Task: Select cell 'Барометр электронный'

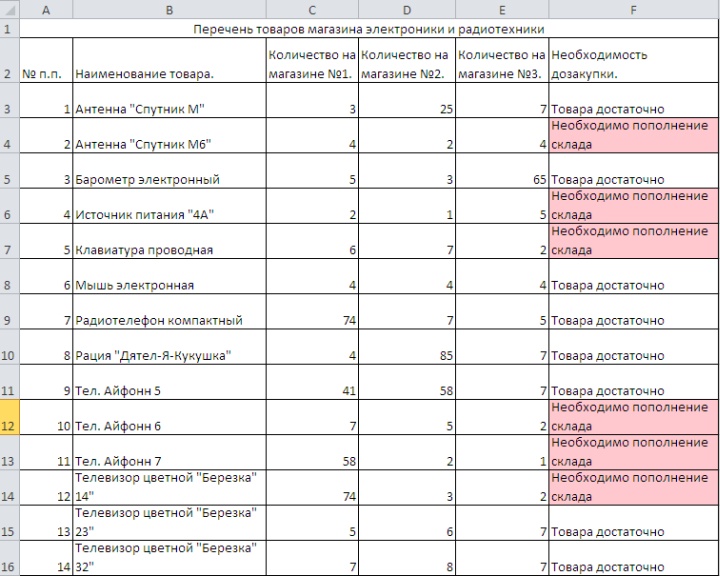Action: tap(169, 171)
